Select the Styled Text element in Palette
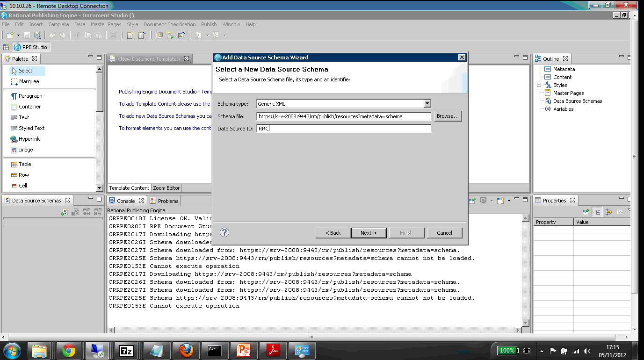This screenshot has width=644, height=360. coord(28,128)
